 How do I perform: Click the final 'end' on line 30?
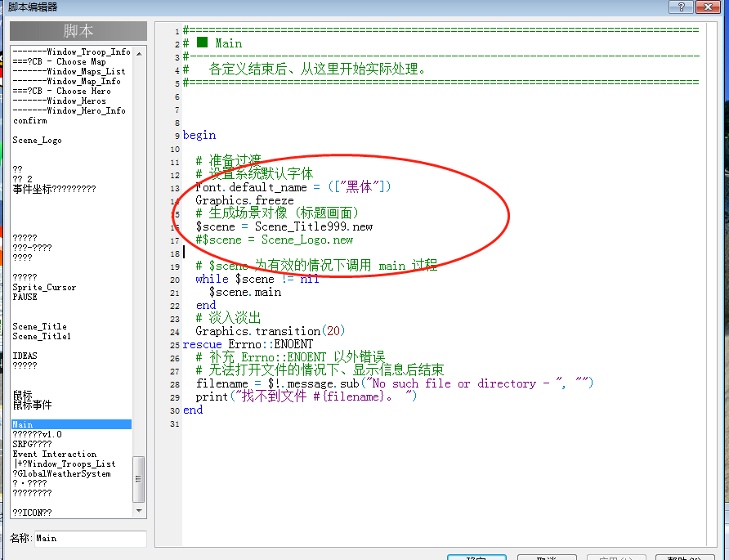click(193, 410)
